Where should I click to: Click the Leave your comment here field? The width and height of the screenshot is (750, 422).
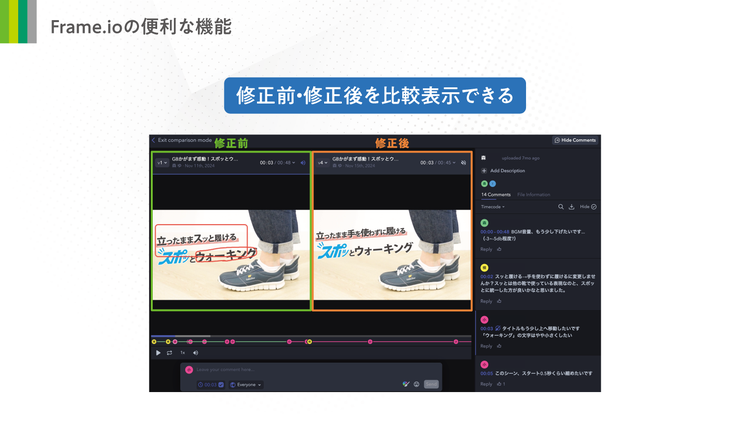[316, 369]
